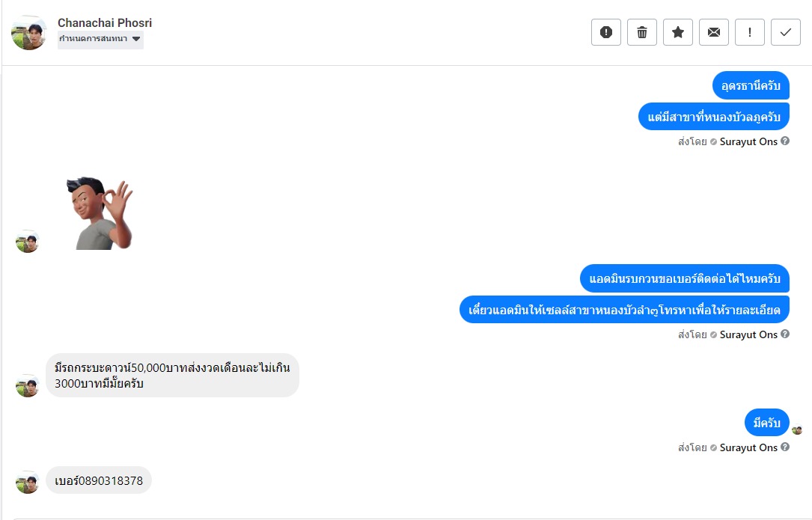Select แอดมินรบกวนขอเบอร์ติดต่อ message bubble

pos(684,278)
